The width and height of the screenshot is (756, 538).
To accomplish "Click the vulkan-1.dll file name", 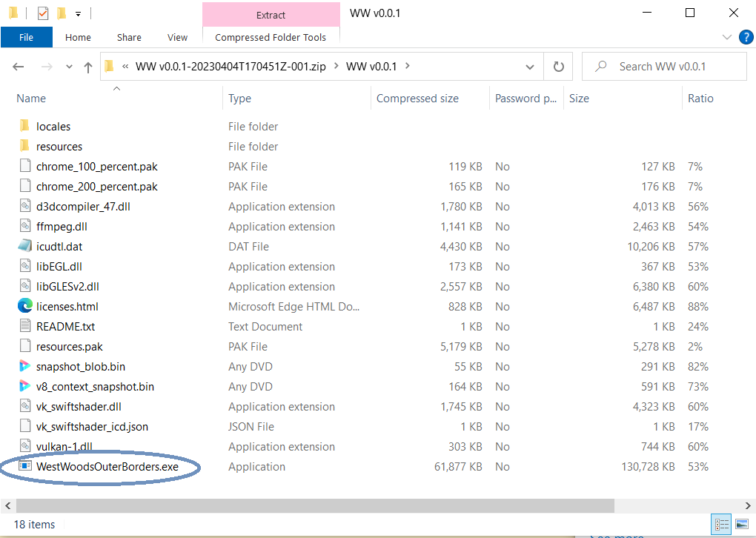I will 64,446.
